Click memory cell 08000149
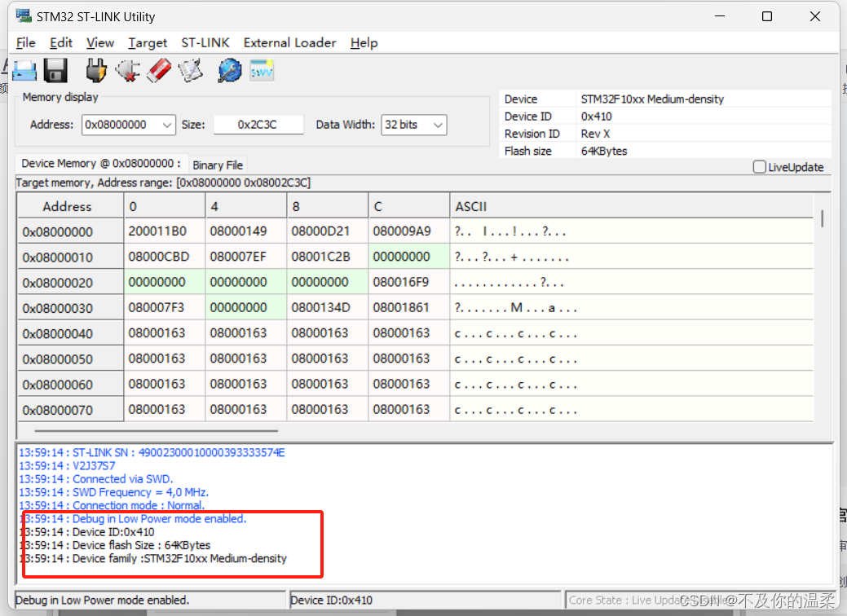This screenshot has height=616, width=847. (245, 231)
